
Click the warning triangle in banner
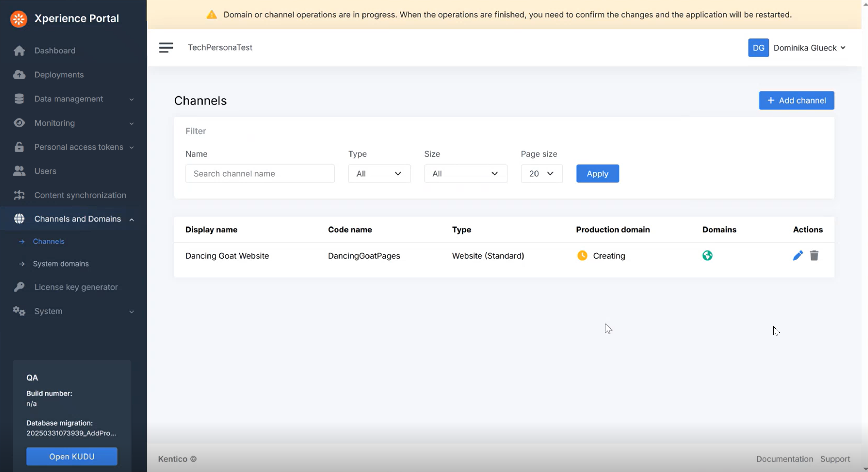212,15
